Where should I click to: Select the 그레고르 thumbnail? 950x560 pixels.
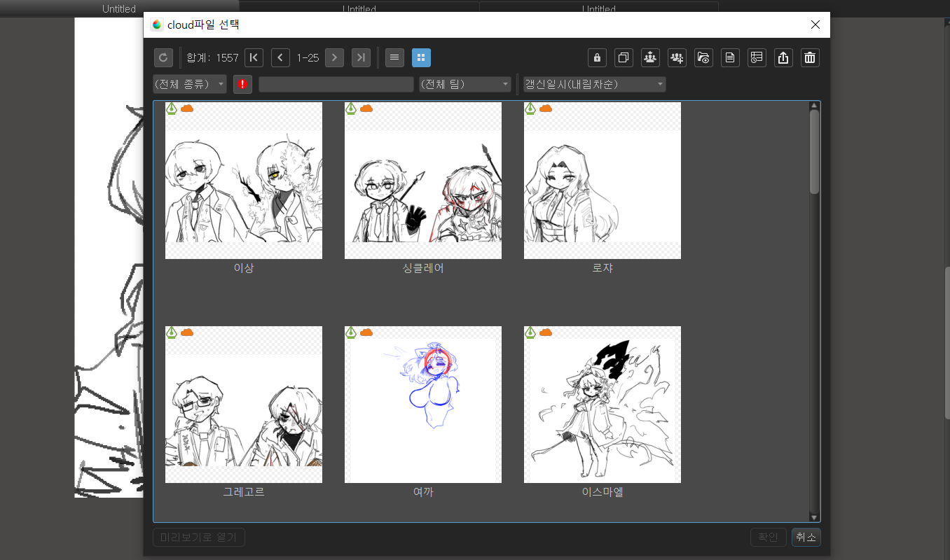(x=244, y=405)
